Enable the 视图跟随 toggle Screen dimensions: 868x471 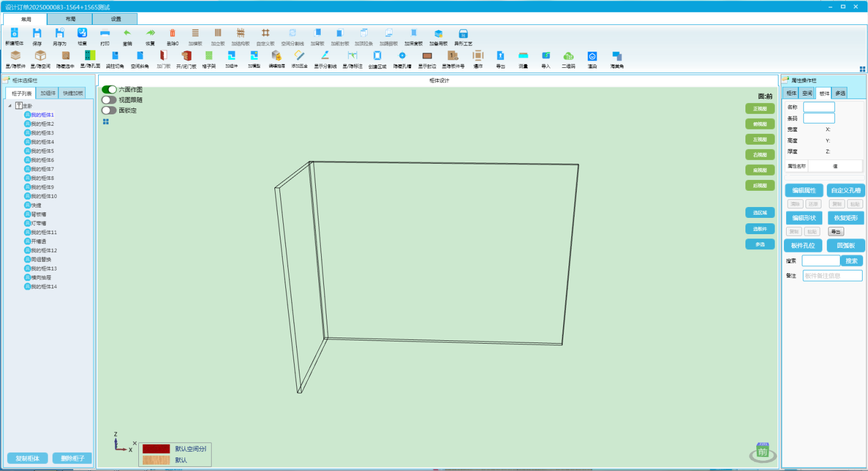(x=109, y=100)
